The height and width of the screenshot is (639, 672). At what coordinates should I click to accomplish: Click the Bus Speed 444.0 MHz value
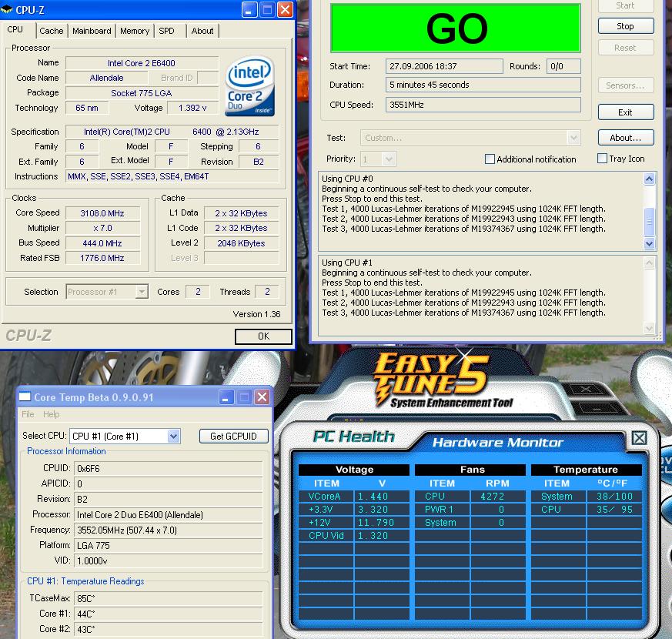[x=102, y=243]
